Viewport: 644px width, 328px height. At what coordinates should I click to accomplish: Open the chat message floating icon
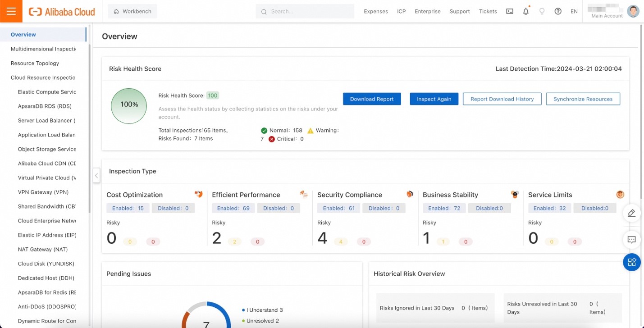(632, 240)
